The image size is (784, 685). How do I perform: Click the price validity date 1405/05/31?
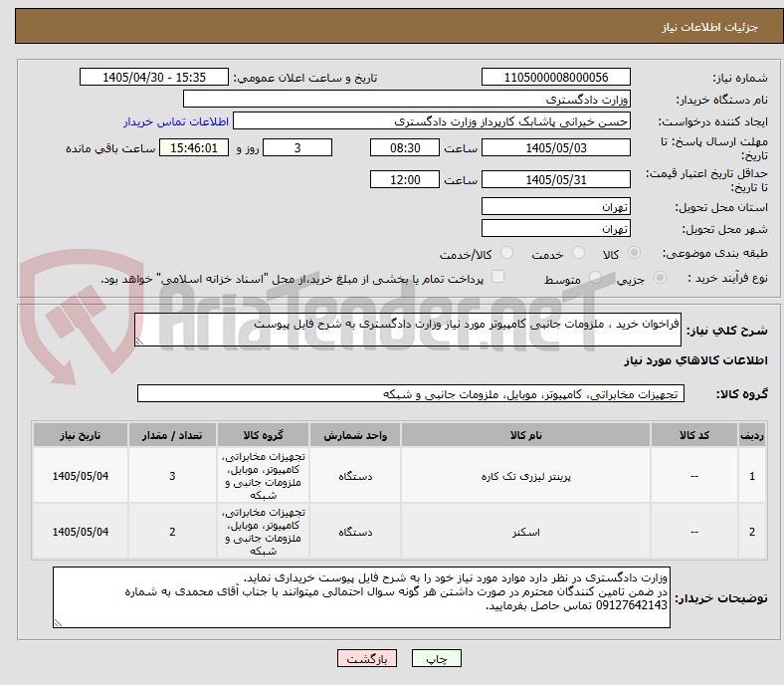coord(556,179)
